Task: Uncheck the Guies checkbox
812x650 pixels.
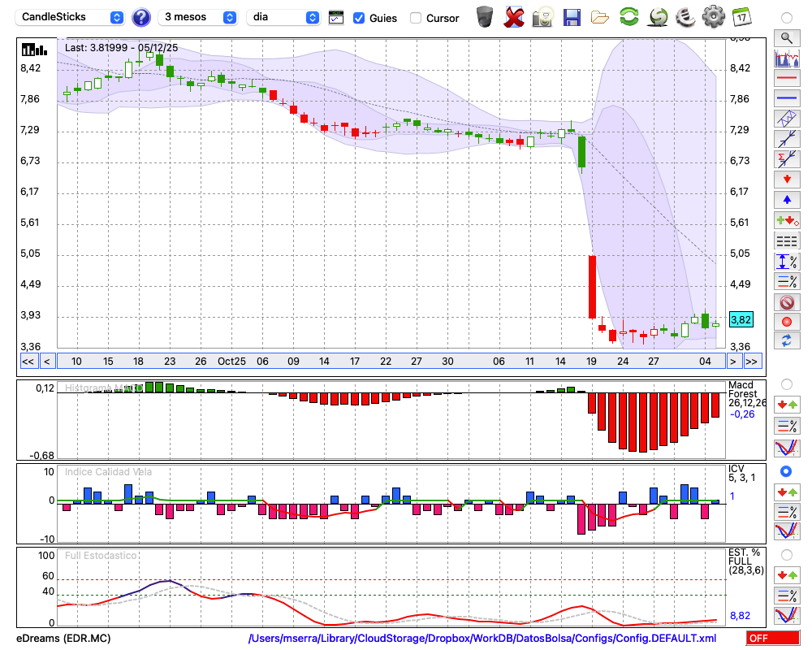Action: [359, 18]
